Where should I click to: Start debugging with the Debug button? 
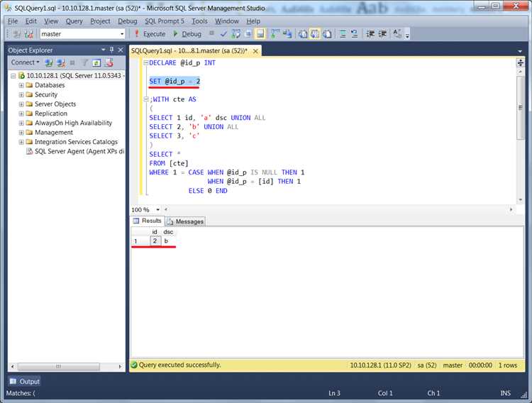coord(187,34)
